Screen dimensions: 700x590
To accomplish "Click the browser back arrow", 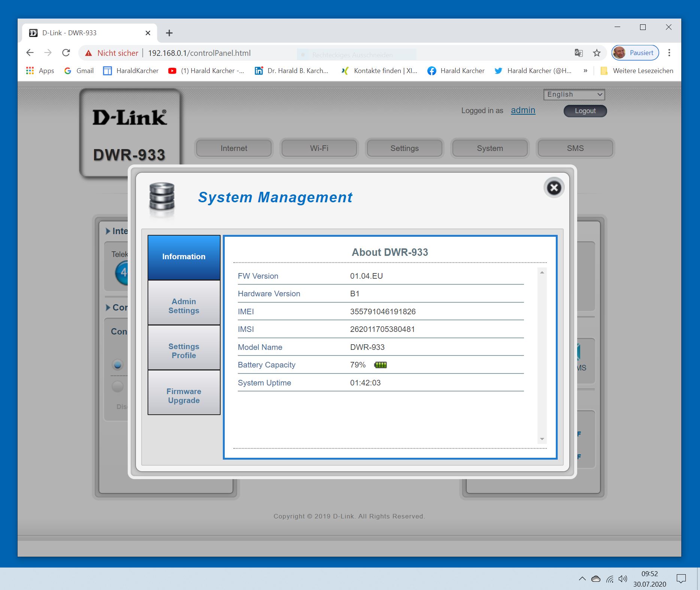I will 30,53.
